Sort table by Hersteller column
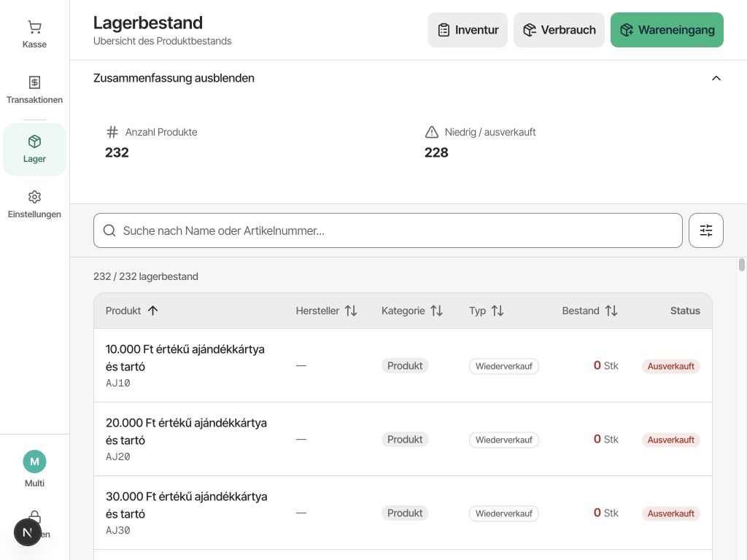 (326, 311)
